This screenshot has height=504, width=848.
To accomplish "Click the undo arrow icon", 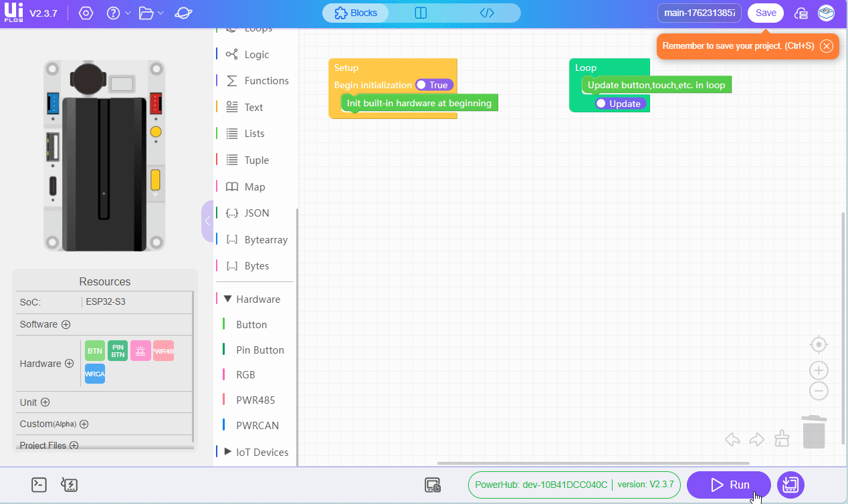I will [733, 439].
